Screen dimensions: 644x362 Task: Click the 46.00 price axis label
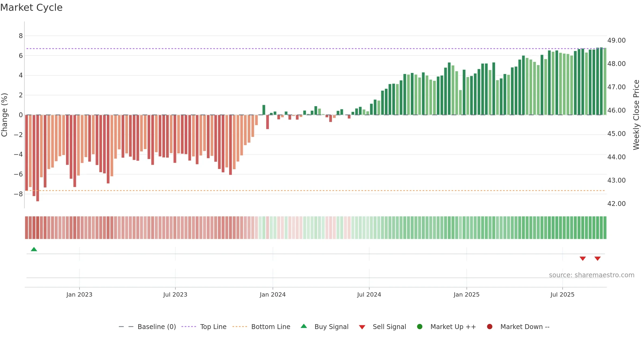pyautogui.click(x=616, y=110)
